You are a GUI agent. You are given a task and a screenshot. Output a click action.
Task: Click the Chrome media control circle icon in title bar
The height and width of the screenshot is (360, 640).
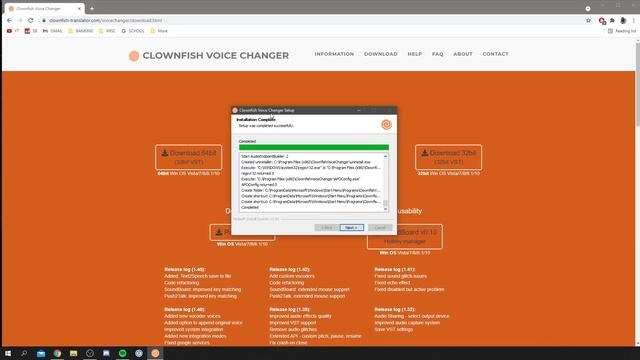588,8
